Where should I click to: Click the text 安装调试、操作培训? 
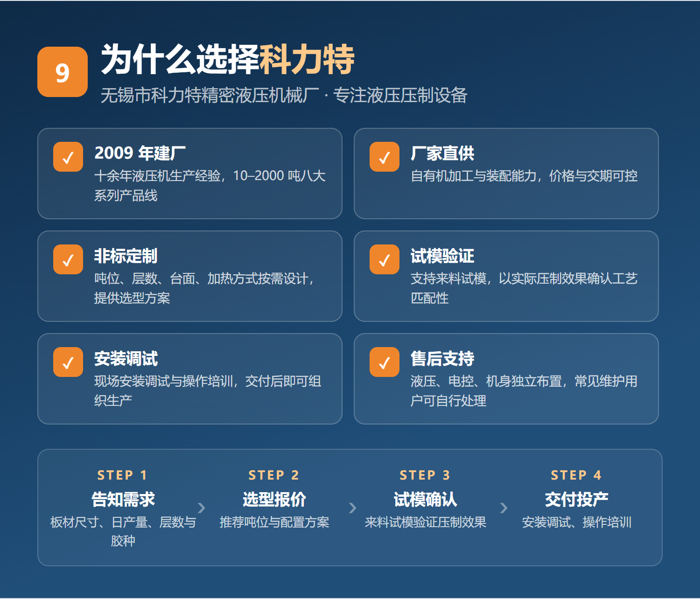(x=577, y=522)
